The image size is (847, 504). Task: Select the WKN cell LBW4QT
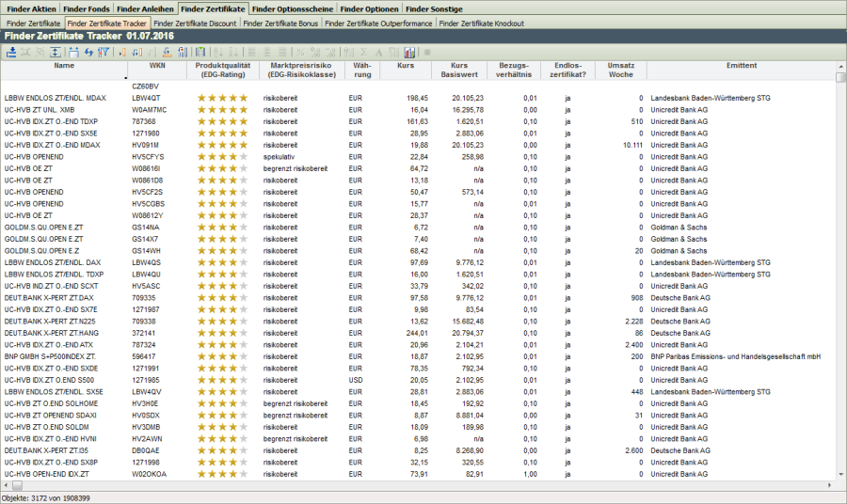[x=146, y=98]
